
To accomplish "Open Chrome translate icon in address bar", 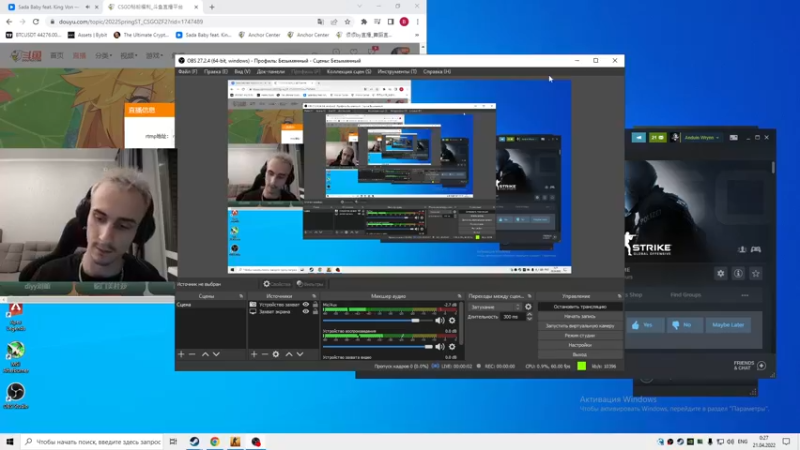I will pos(320,22).
